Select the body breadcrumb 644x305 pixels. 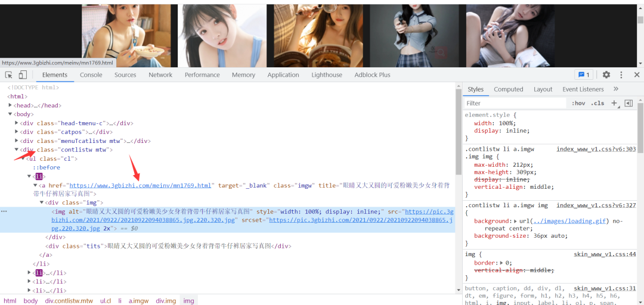coord(31,301)
